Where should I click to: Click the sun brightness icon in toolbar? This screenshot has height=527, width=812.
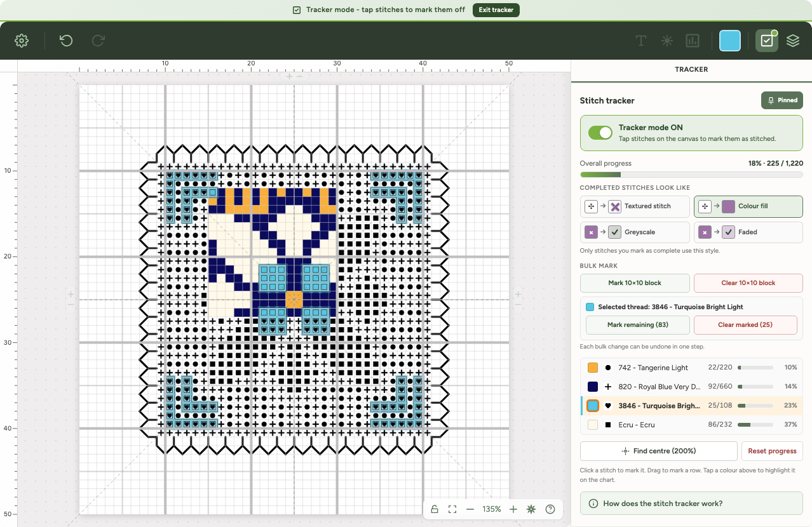[667, 41]
